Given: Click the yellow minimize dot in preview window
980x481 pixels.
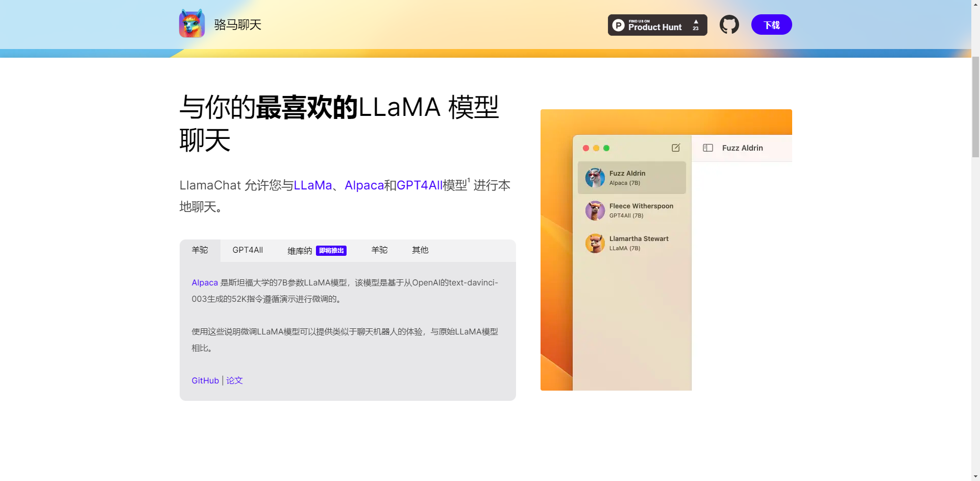Looking at the screenshot, I should 596,148.
